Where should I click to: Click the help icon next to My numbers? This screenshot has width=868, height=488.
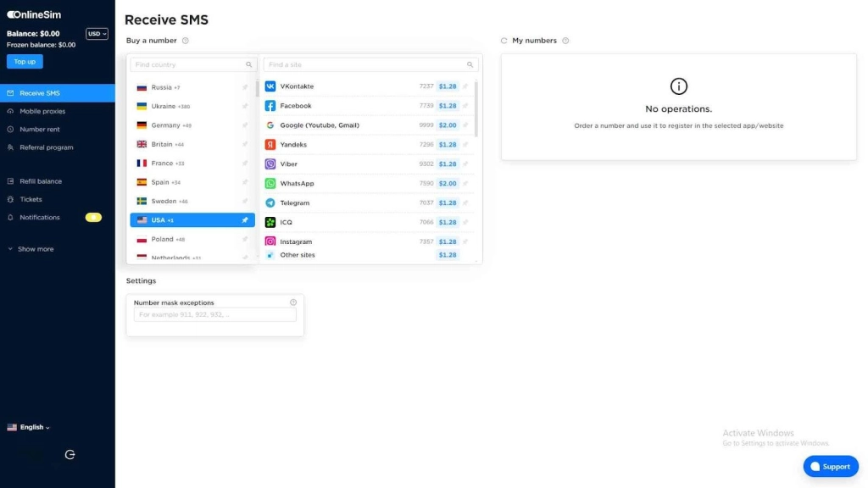(x=565, y=41)
